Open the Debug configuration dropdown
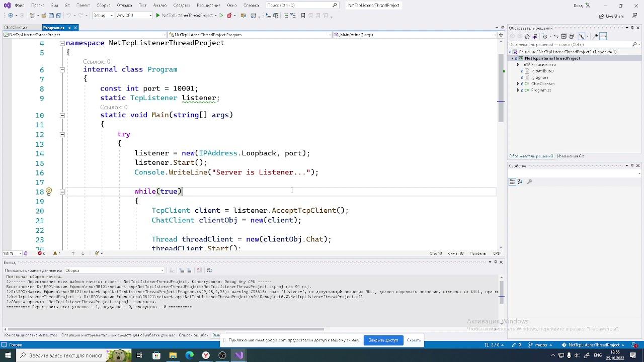Image resolution: width=644 pixels, height=362 pixels. click(102, 16)
